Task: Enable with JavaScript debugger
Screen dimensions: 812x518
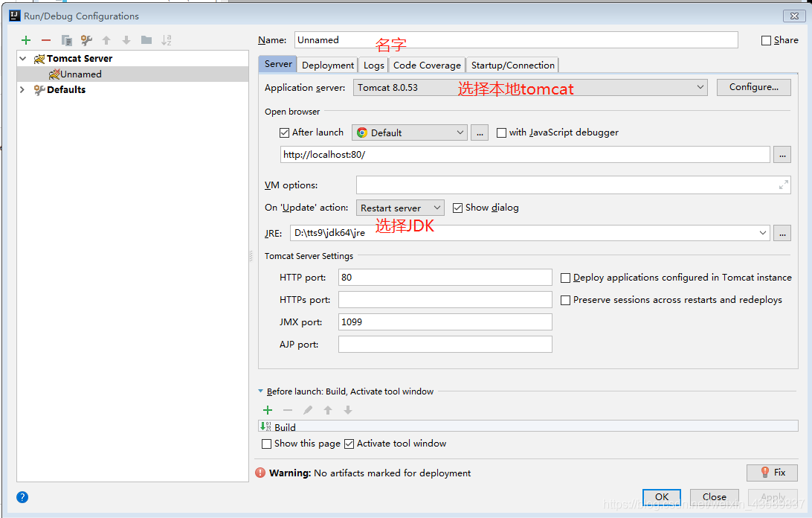Action: 501,132
